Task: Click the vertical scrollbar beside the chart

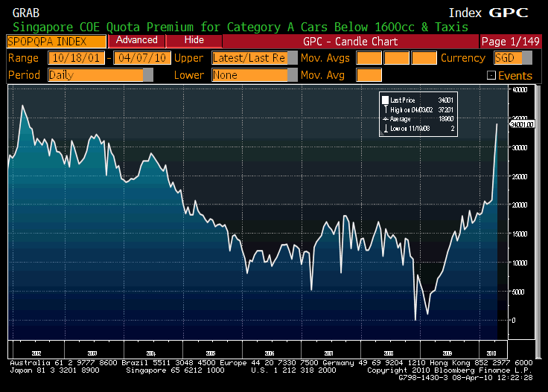Action: pyautogui.click(x=538, y=221)
